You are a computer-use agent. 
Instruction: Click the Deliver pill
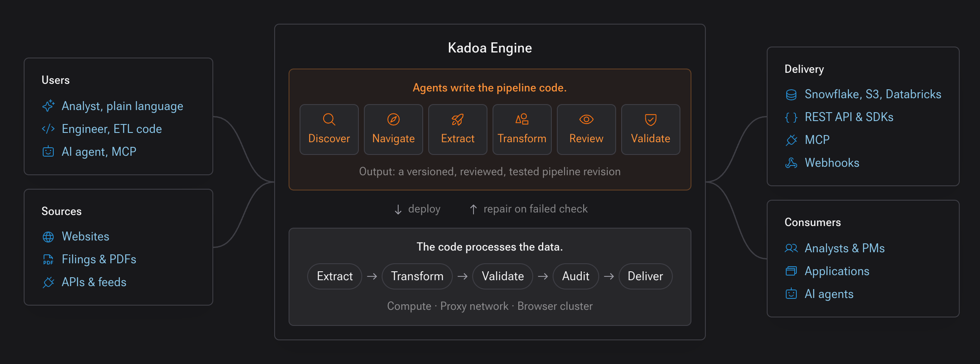[645, 276]
